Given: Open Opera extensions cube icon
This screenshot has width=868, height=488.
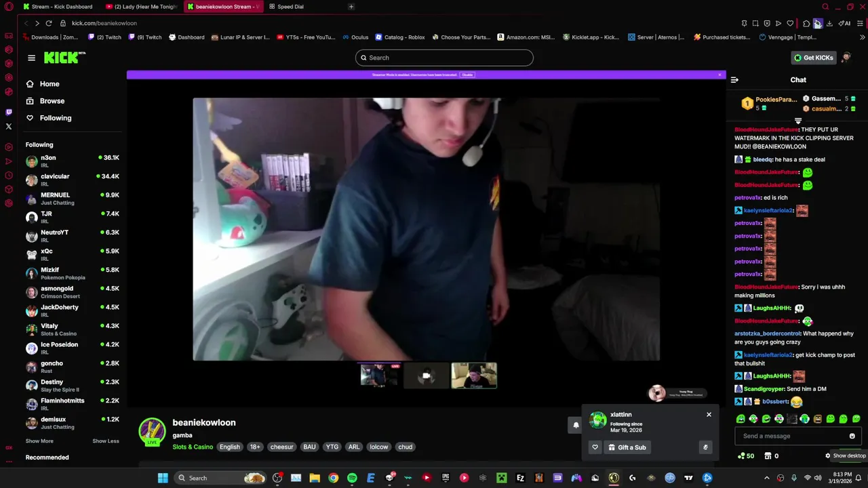Looking at the screenshot, I should (806, 23).
